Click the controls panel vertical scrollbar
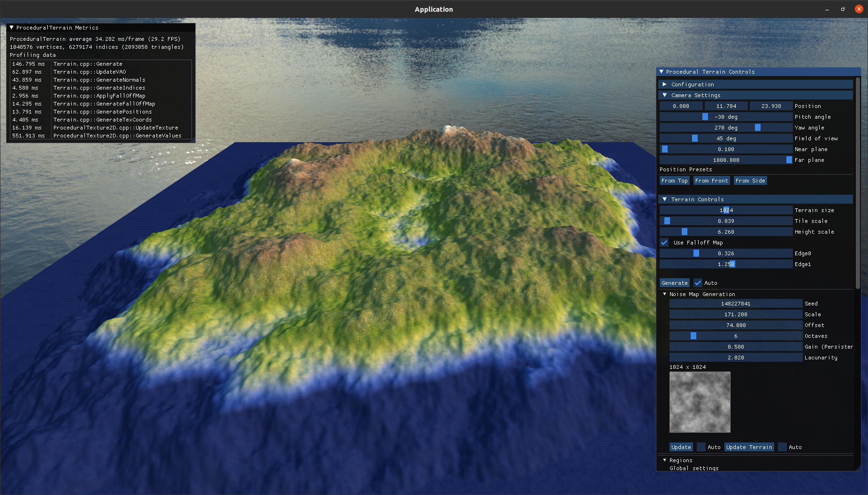The height and width of the screenshot is (495, 868). click(858, 183)
